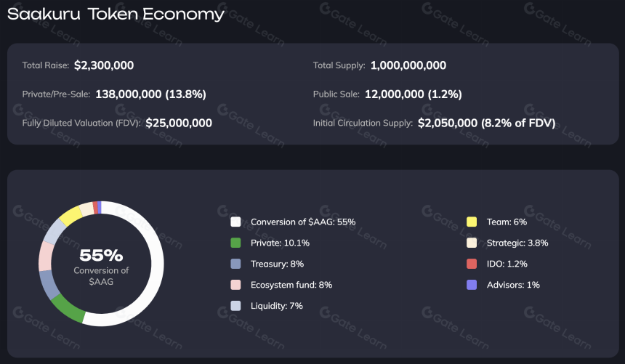This screenshot has width=625, height=364.
Task: Click the Private/Pre-Sale value 138,000,000 (13.8%)
Action: pyautogui.click(x=150, y=94)
